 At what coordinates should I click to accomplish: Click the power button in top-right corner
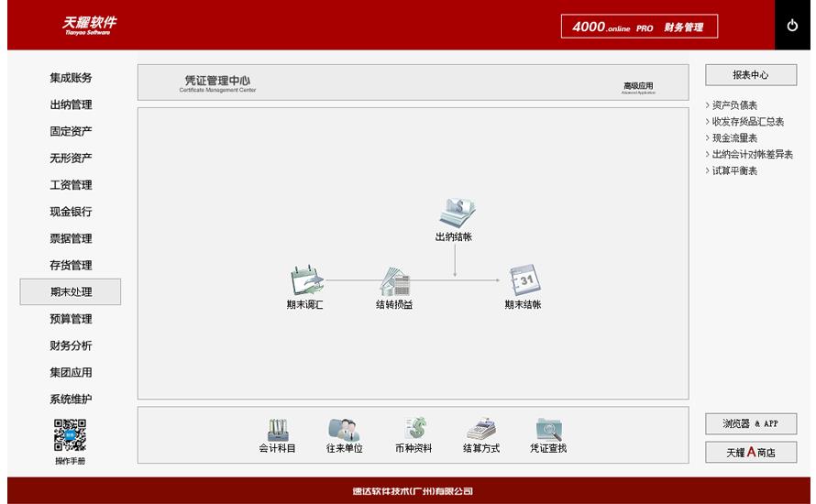792,26
